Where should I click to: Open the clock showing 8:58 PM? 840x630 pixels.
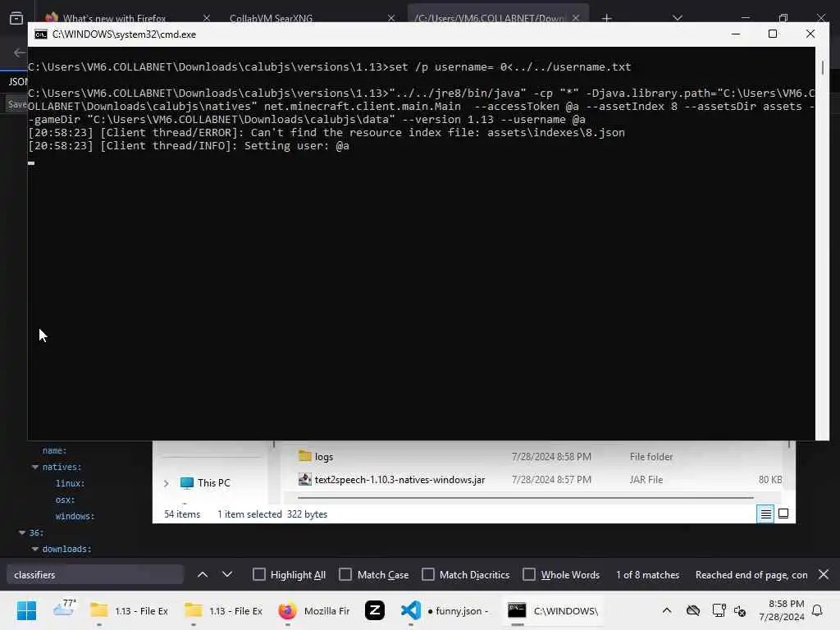(782, 610)
